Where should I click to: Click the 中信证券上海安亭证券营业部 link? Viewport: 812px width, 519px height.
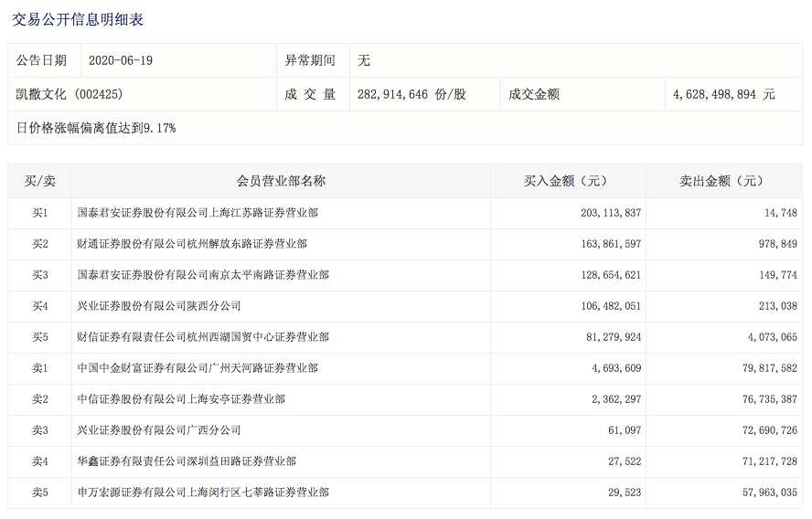coord(181,399)
